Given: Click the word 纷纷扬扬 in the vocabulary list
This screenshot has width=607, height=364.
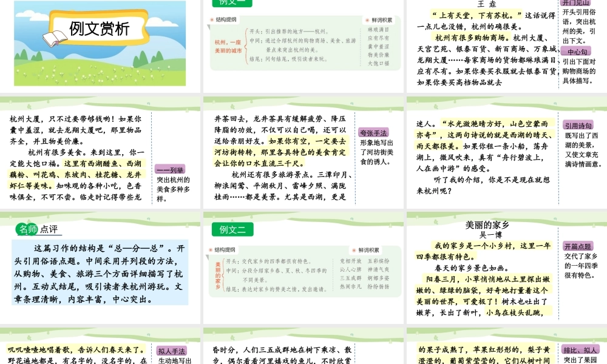Looking at the screenshot, I should tap(379, 286).
